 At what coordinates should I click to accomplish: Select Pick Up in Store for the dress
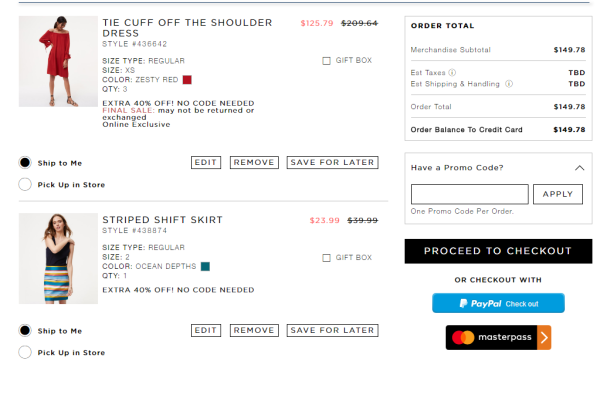click(25, 184)
